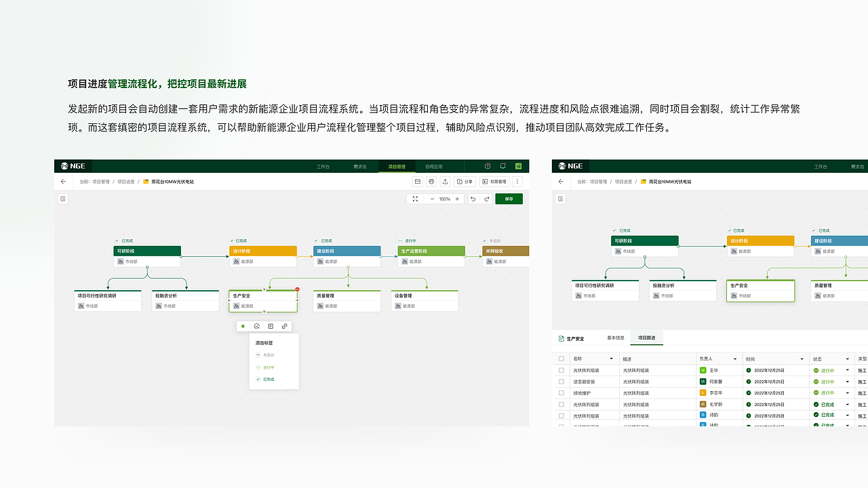Viewport: 868px width, 488px height.
Task: Open the 负责人 column filter dropdown
Action: point(734,359)
